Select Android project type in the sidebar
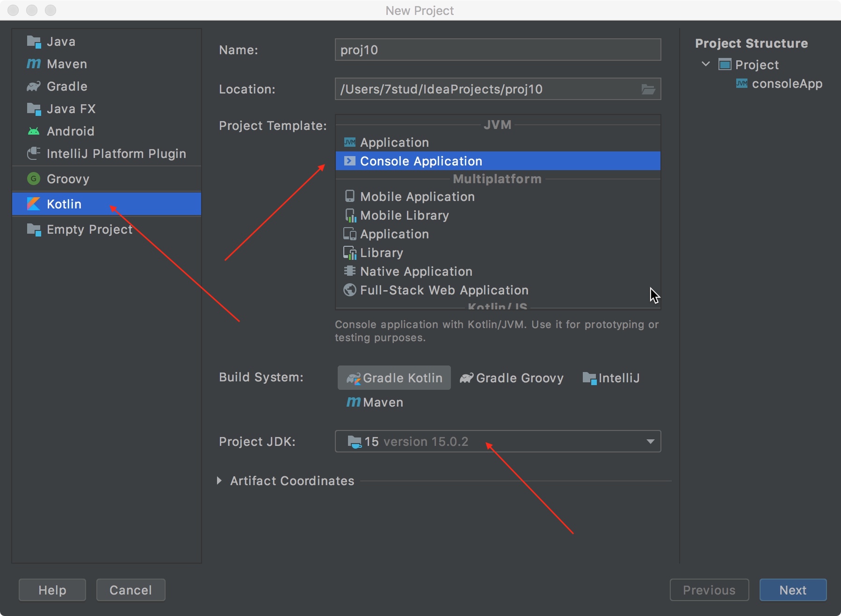841x616 pixels. [70, 131]
